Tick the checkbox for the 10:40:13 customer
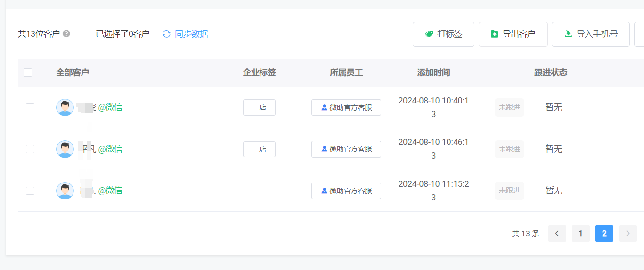 click(x=30, y=107)
